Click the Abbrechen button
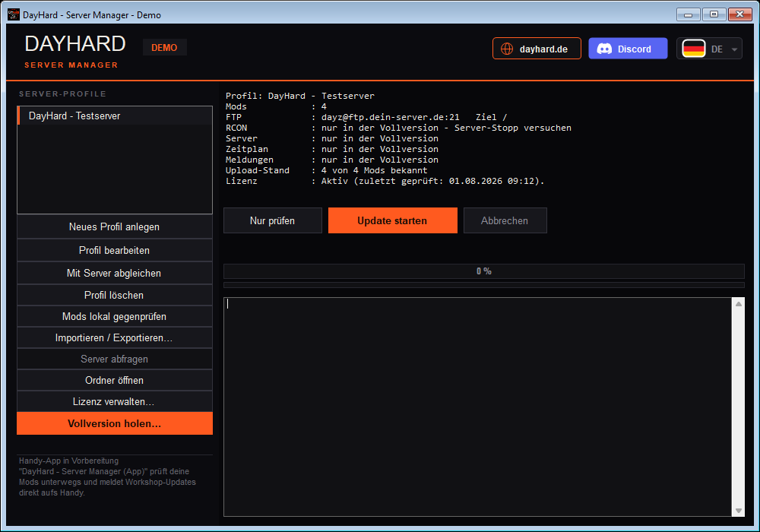The height and width of the screenshot is (532, 760). pos(505,220)
